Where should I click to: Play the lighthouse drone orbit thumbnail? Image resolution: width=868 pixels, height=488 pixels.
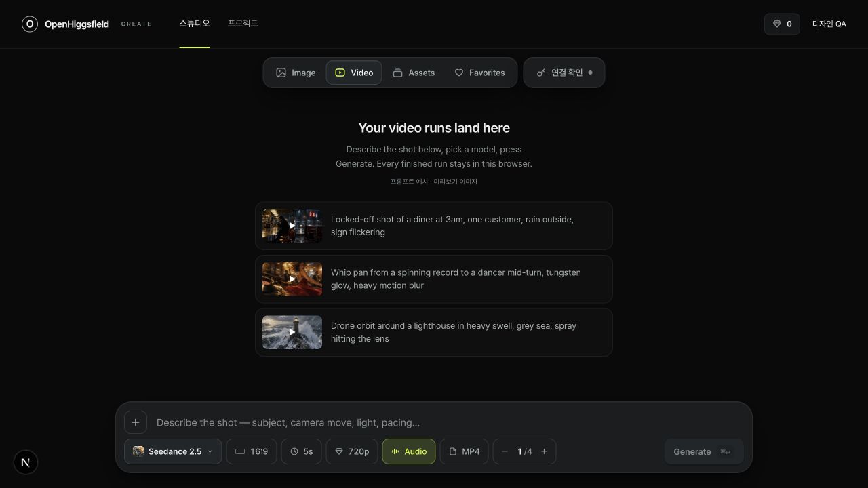pyautogui.click(x=292, y=332)
